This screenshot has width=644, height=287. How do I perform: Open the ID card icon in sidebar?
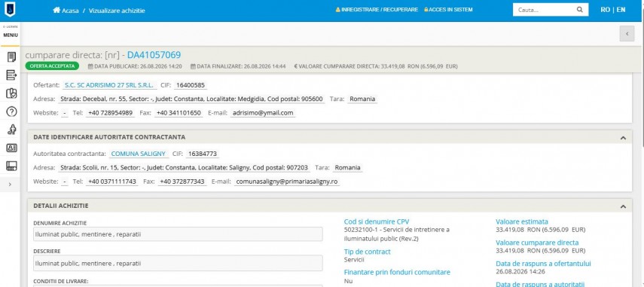click(x=11, y=148)
